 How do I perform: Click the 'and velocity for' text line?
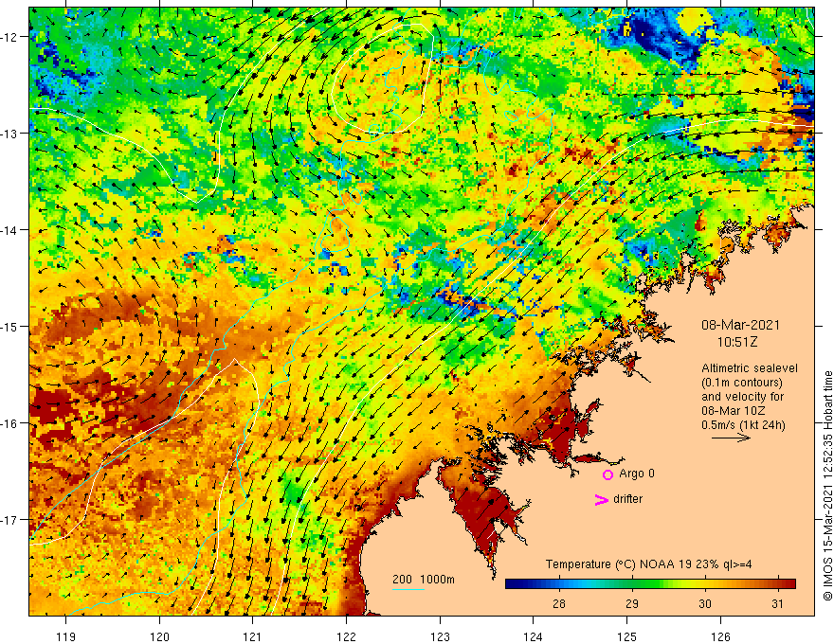click(742, 397)
